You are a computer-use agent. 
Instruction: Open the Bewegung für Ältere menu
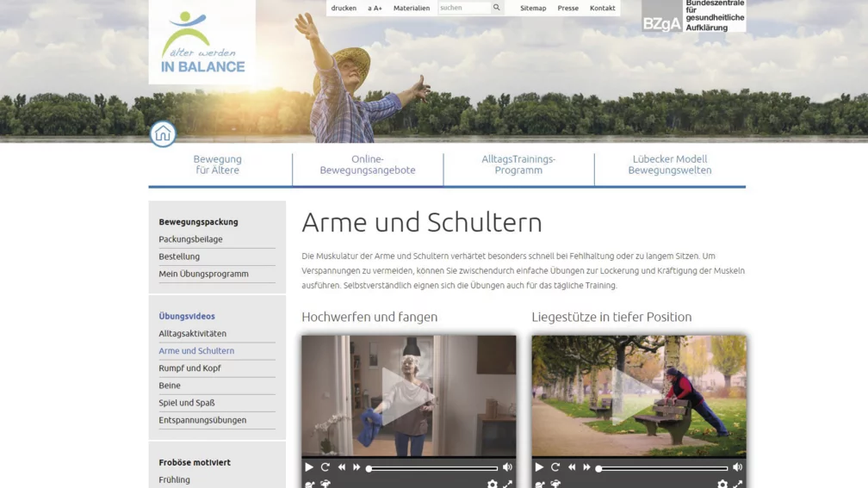218,165
